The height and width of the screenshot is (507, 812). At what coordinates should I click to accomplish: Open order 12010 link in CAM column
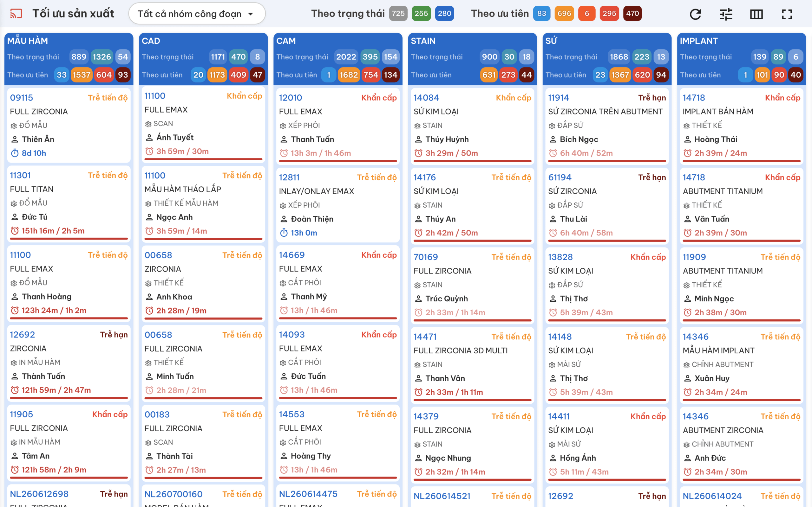(x=290, y=98)
